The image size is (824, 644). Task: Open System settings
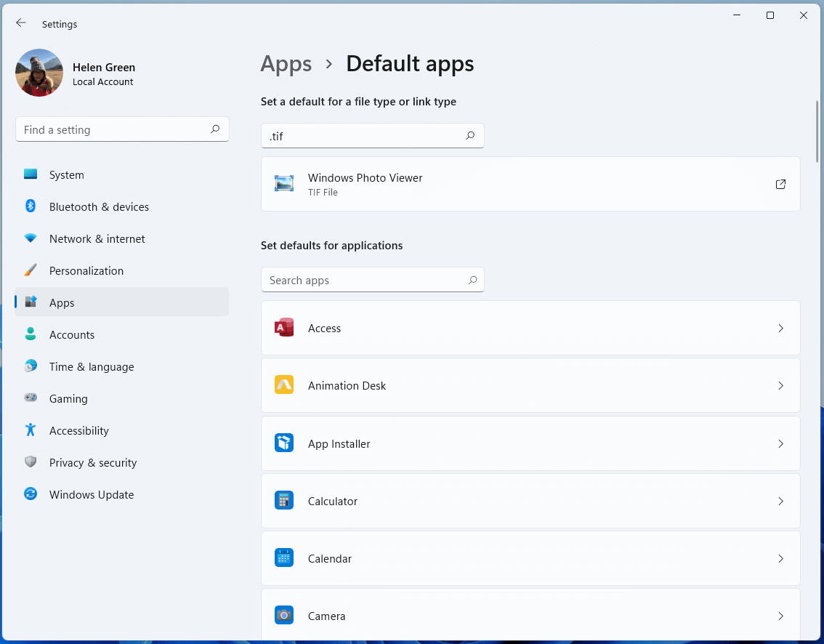122,174
